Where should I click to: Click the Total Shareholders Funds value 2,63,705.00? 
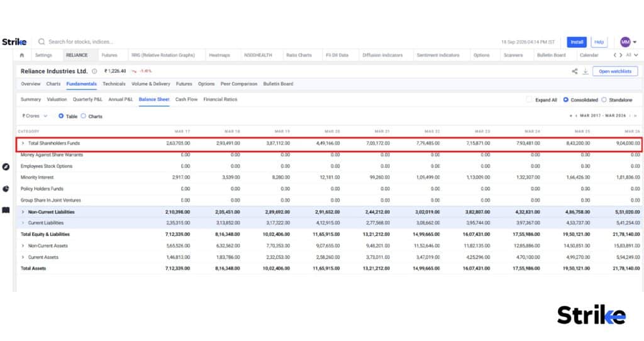(178, 143)
